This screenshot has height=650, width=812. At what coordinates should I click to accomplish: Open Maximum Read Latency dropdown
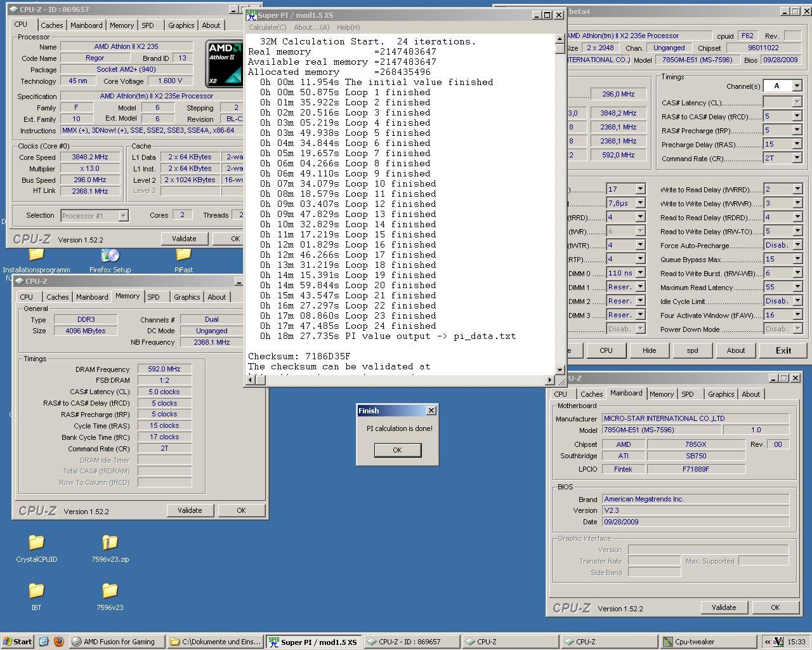797,287
